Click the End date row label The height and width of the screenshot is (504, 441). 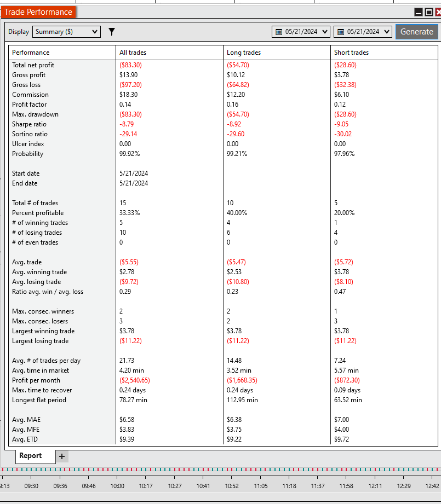coord(25,183)
